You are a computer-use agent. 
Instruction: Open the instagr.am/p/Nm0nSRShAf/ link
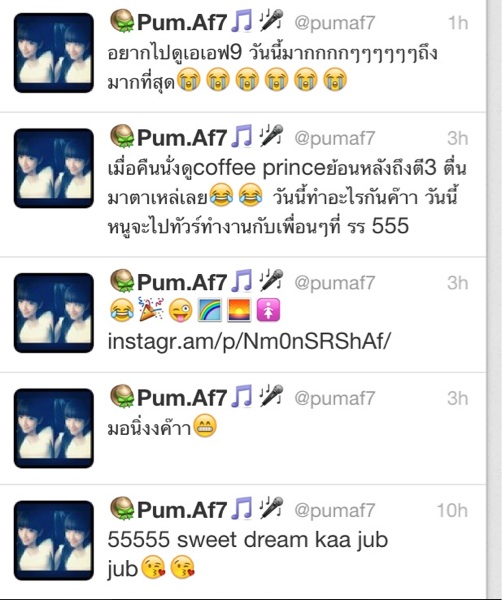click(x=249, y=341)
